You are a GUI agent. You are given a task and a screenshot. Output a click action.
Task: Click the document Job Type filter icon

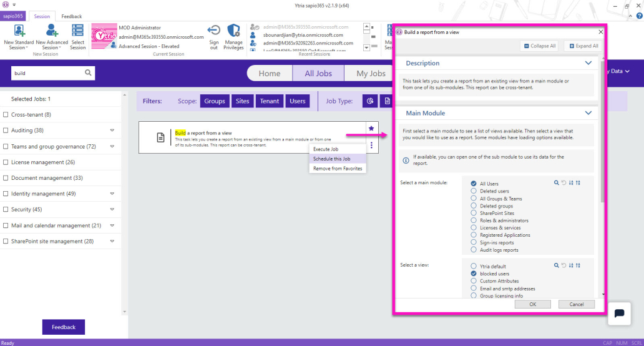pyautogui.click(x=387, y=101)
